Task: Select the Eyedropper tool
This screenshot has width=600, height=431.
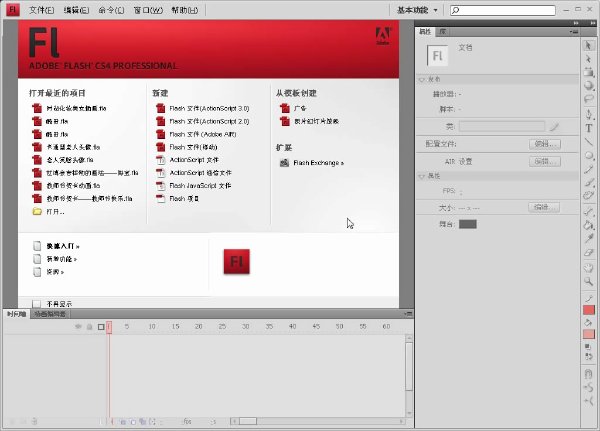Action: click(589, 238)
